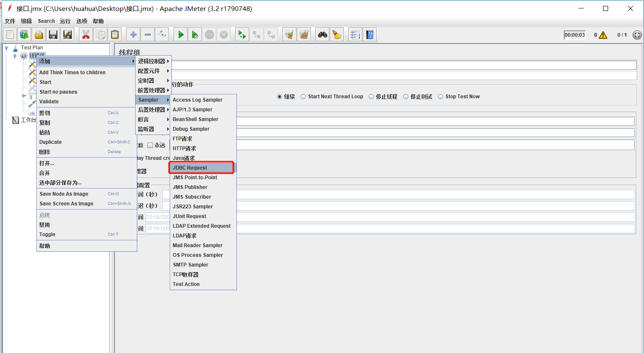
Task: Click the warning triangle error counter icon
Action: 603,35
